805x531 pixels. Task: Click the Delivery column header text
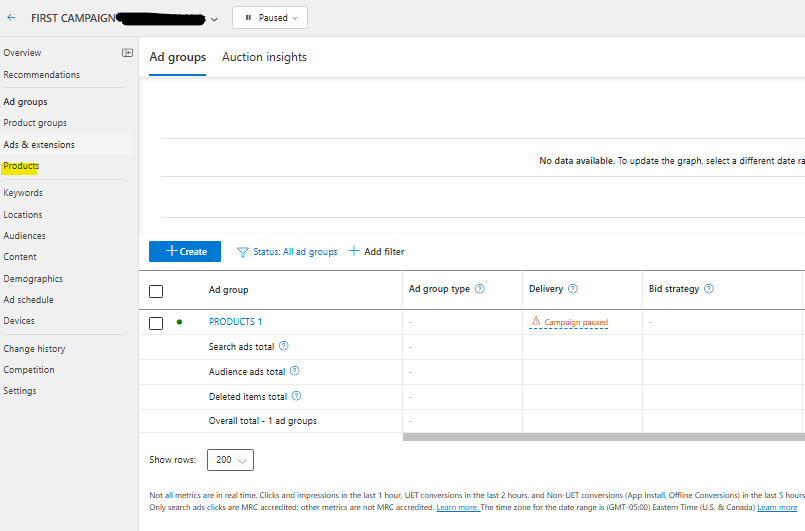coord(546,289)
